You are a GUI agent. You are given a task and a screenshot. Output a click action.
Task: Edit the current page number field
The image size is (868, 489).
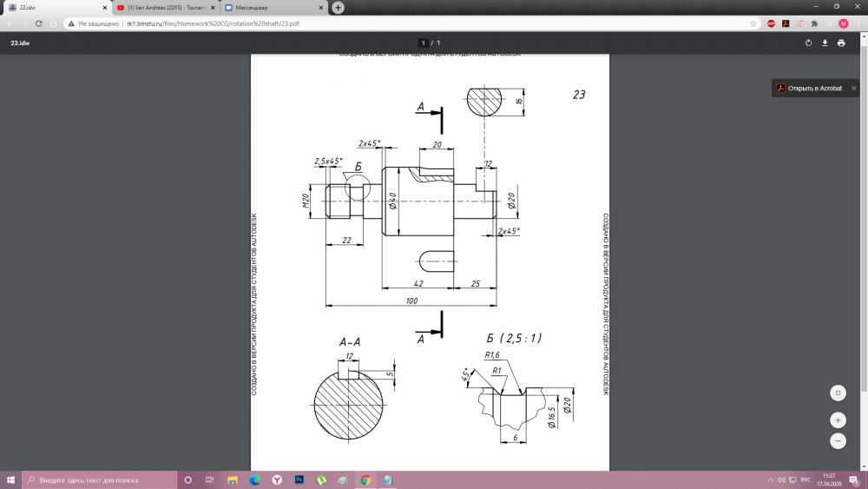pyautogui.click(x=423, y=43)
